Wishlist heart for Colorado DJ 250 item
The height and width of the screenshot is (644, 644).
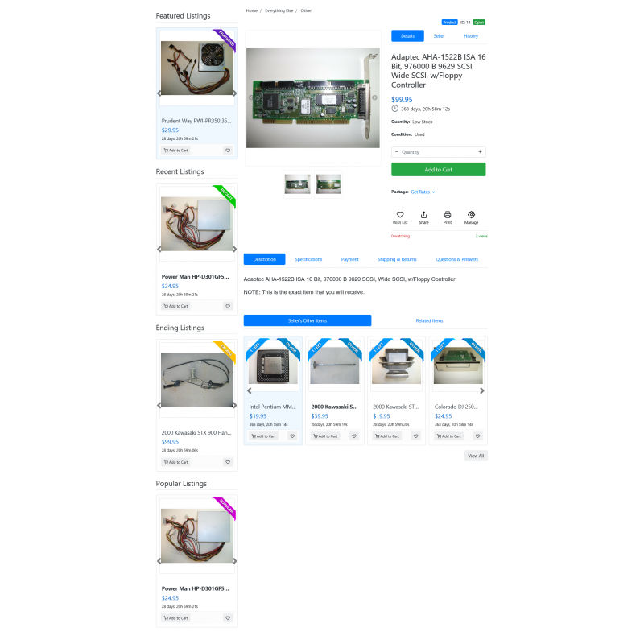pos(477,436)
